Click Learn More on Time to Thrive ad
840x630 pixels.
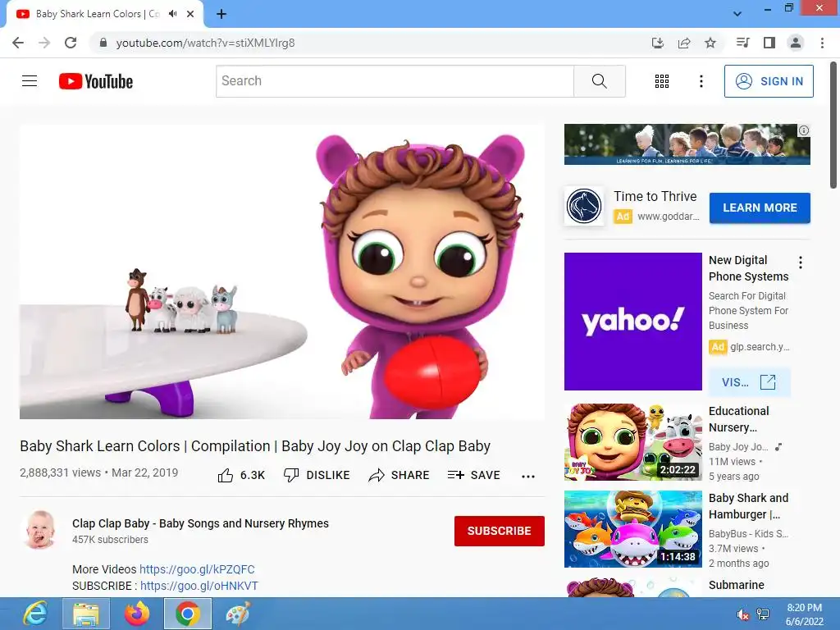760,208
